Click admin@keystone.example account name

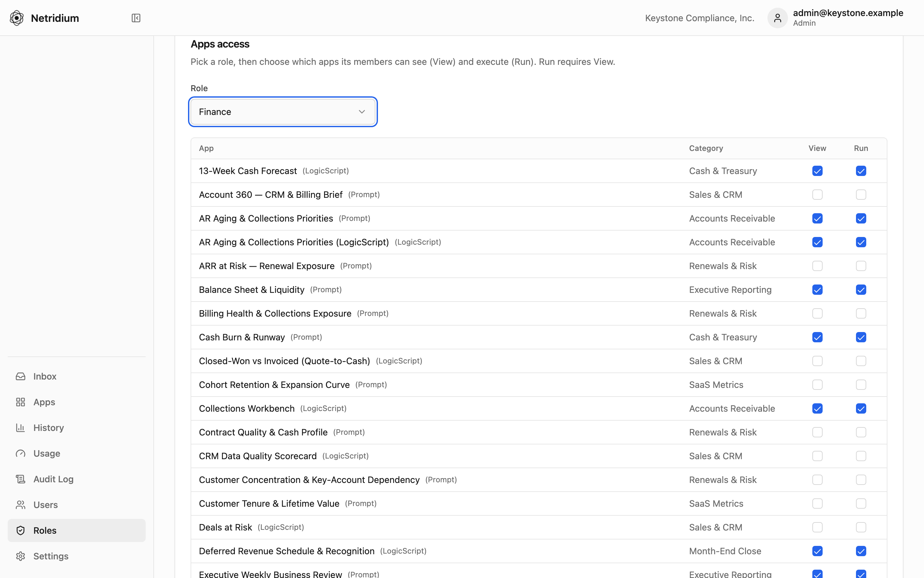848,13
